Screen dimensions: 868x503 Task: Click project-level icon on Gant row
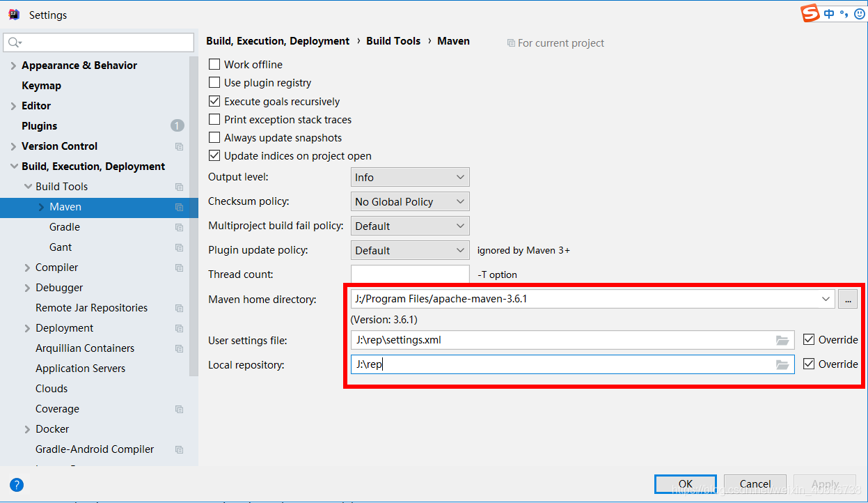point(179,247)
